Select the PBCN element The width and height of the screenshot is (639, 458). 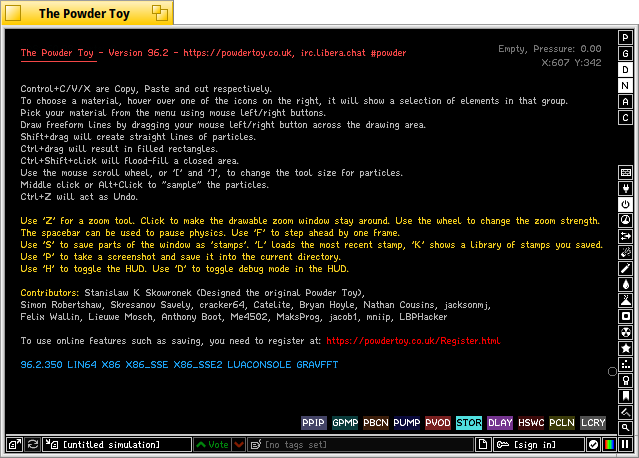[376, 423]
